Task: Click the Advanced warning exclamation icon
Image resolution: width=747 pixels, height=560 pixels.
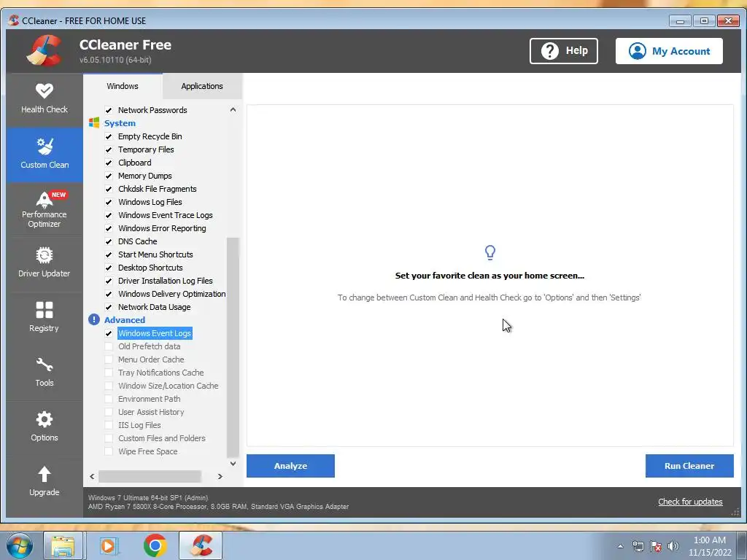Action: pyautogui.click(x=94, y=319)
